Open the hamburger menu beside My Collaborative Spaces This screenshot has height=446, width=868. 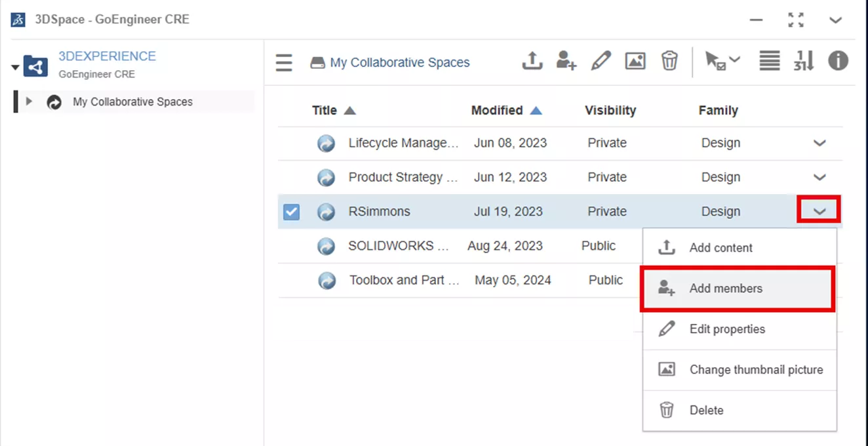[284, 63]
